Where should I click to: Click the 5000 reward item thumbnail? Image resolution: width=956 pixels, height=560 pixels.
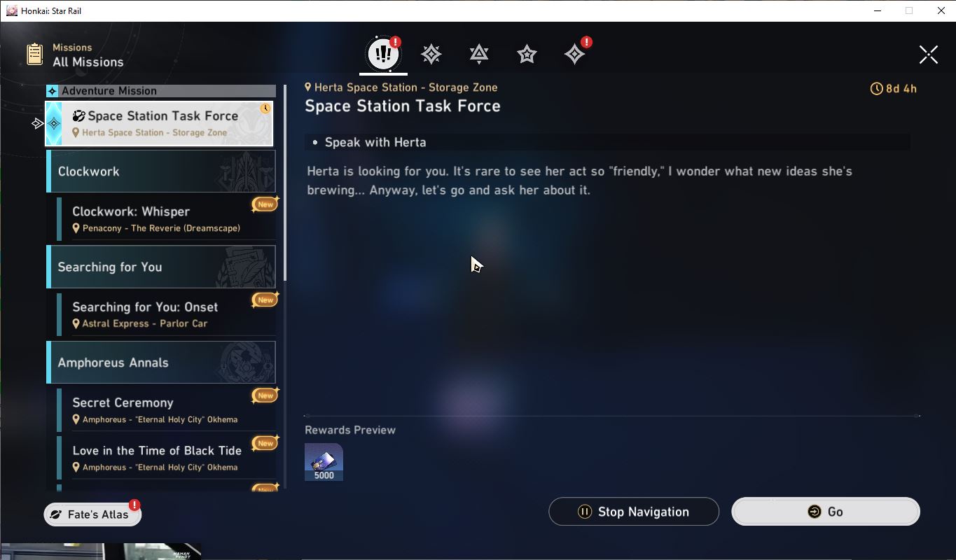[324, 462]
